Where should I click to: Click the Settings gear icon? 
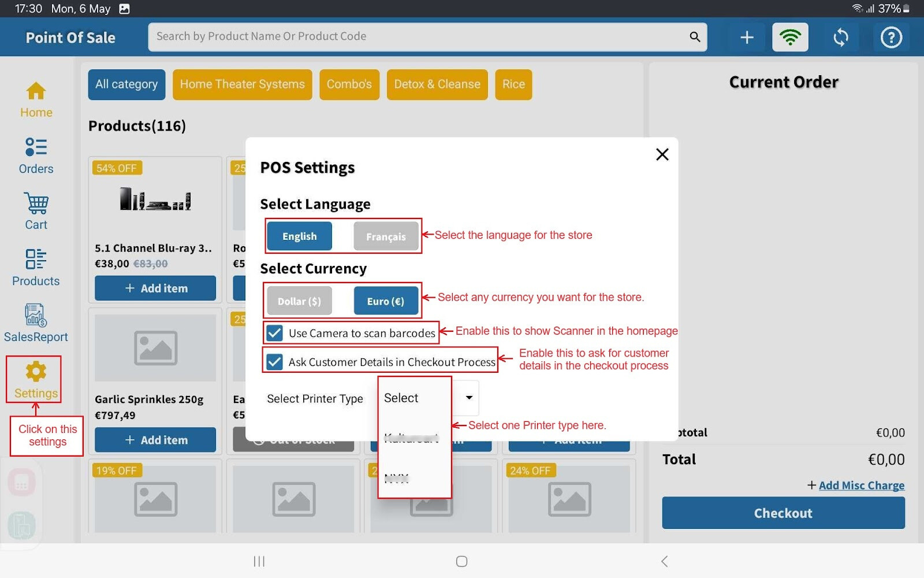[x=36, y=372]
